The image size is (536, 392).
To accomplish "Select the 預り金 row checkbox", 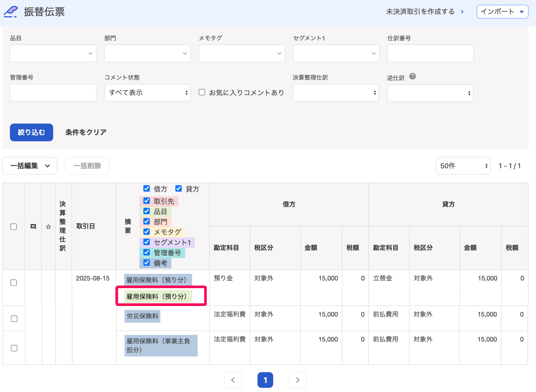I will (13, 283).
